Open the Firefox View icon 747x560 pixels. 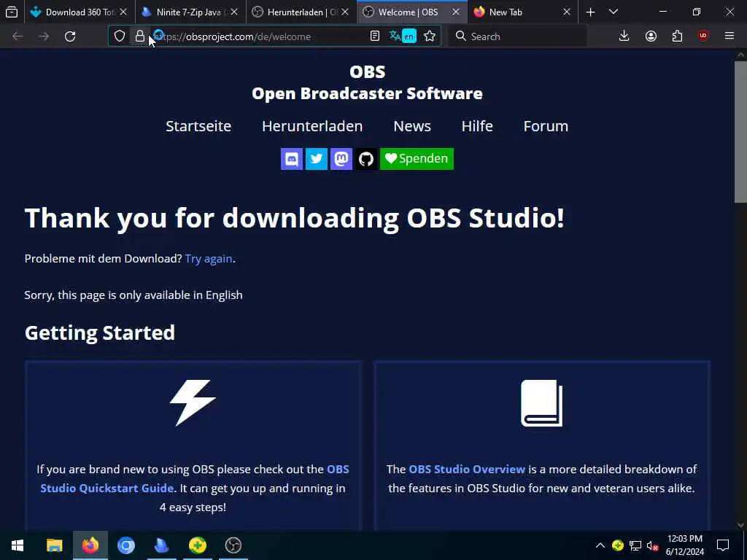coord(12,12)
